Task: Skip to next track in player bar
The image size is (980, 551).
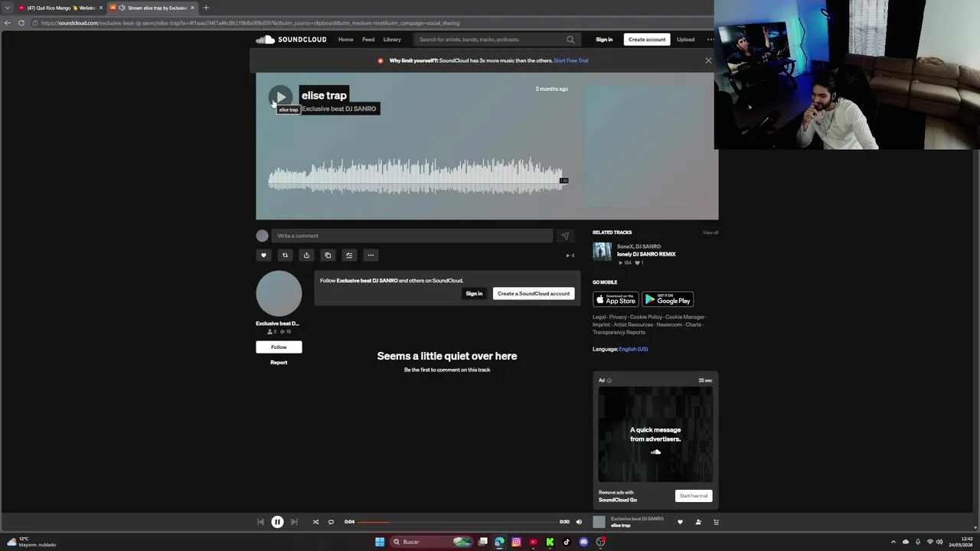Action: click(x=294, y=522)
